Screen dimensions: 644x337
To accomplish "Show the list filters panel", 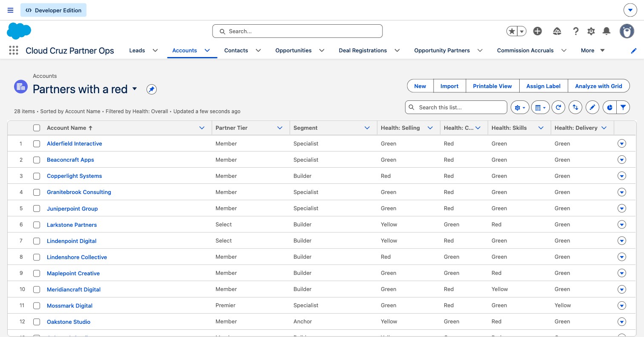I will click(x=623, y=108).
